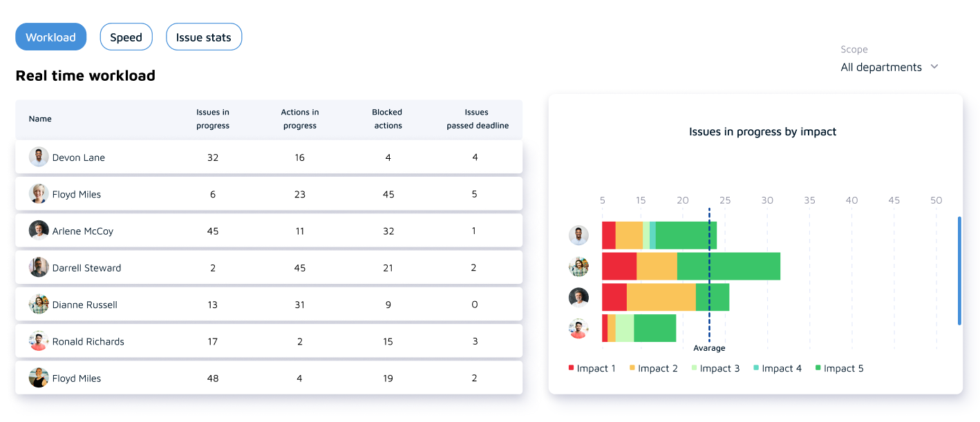The image size is (980, 422).
Task: Click Devon Lane's avatar in the table
Action: pyautogui.click(x=39, y=157)
